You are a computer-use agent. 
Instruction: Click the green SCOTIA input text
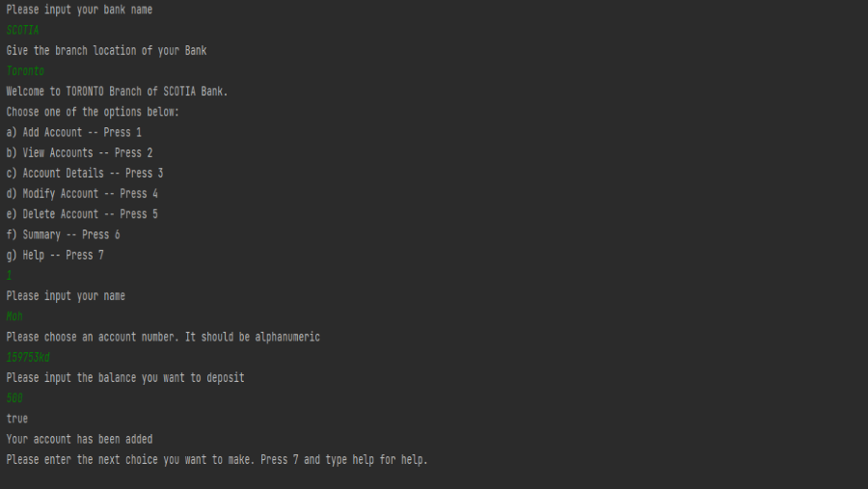(23, 30)
